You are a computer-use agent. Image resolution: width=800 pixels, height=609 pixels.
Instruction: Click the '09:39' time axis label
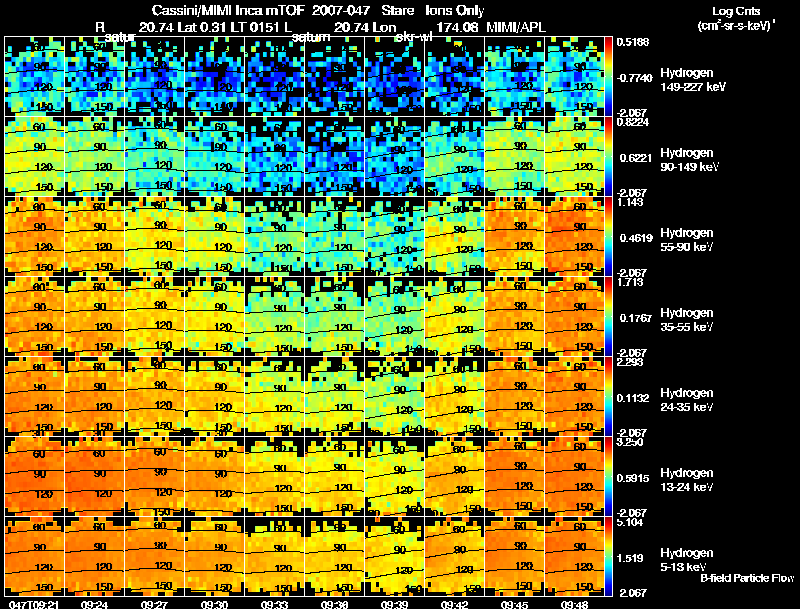click(394, 604)
